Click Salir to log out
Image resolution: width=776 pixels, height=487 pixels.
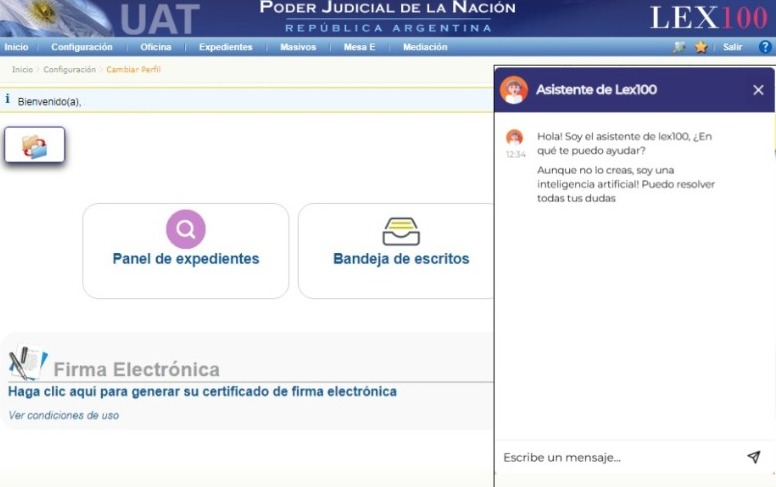(732, 47)
